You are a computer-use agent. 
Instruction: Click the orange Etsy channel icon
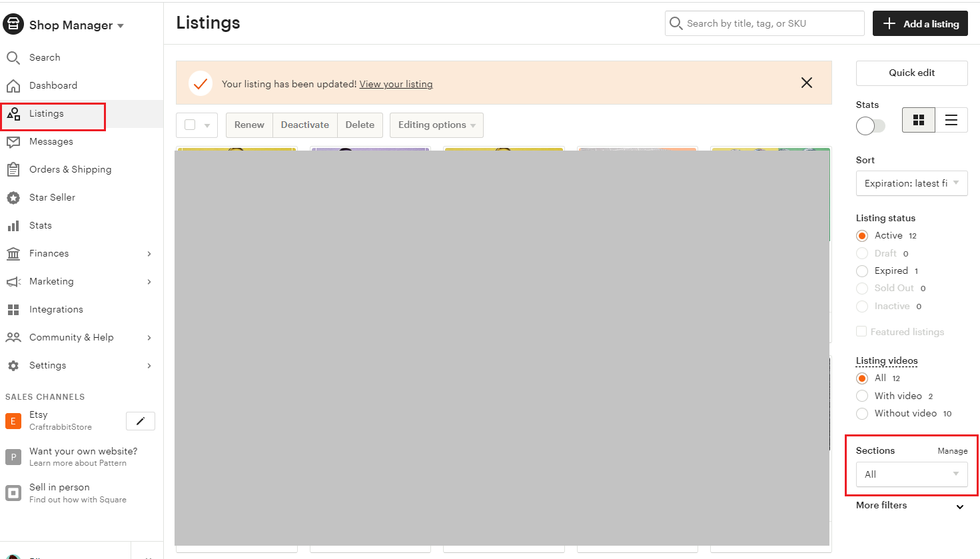[13, 421]
